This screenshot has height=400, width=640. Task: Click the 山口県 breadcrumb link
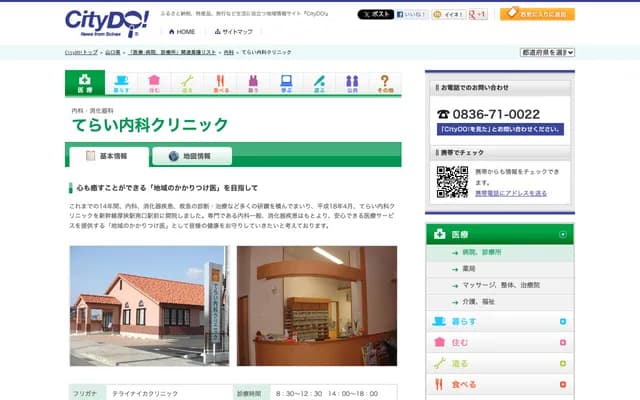pyautogui.click(x=113, y=52)
